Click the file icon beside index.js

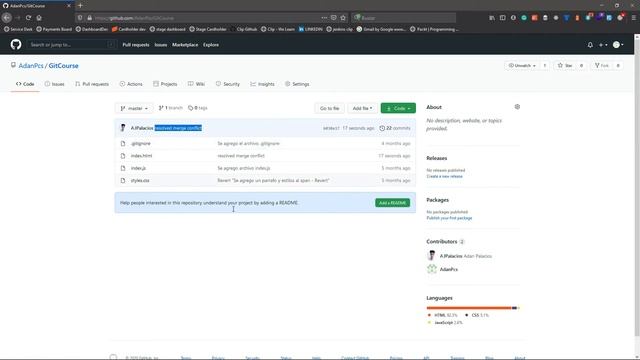pyautogui.click(x=123, y=168)
